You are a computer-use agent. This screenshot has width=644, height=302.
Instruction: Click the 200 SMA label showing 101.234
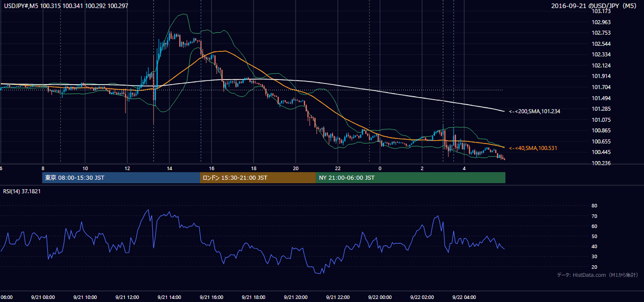coord(534,111)
